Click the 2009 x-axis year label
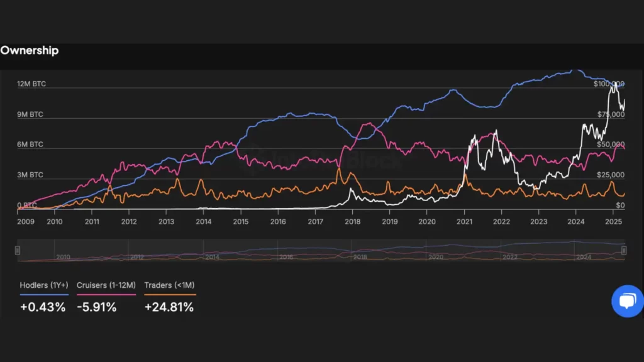 (26, 222)
